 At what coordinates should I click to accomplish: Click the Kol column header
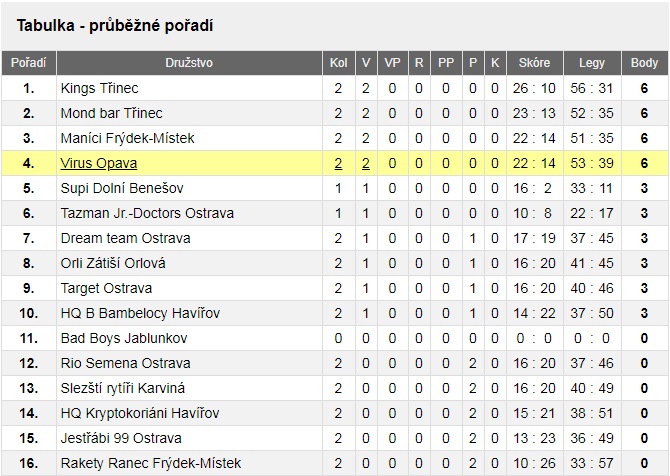[338, 63]
